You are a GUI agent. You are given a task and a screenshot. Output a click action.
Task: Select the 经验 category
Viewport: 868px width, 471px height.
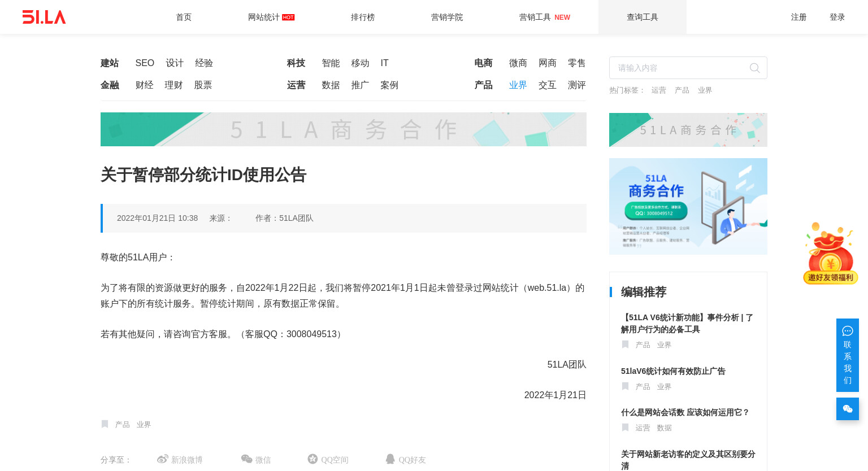(204, 63)
